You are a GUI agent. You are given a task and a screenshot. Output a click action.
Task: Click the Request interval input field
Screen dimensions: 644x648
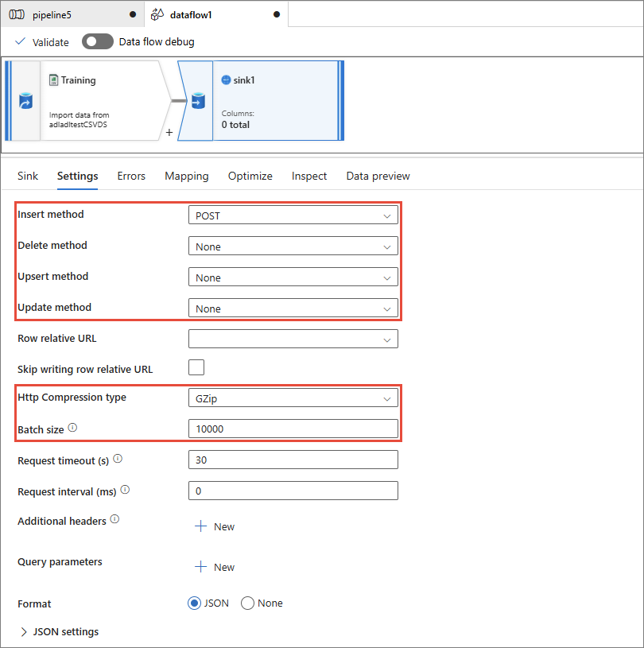(x=293, y=491)
